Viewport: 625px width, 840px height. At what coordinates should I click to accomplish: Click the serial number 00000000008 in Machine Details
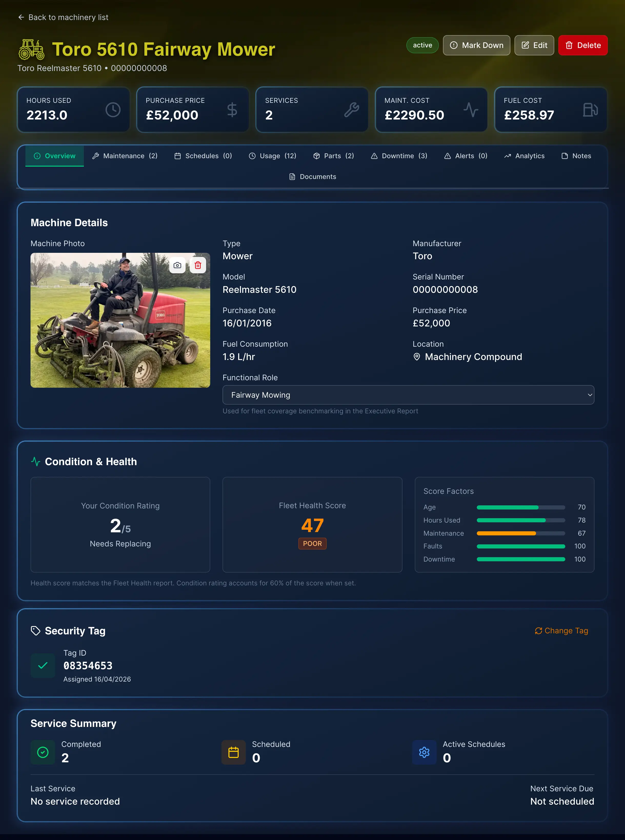pyautogui.click(x=445, y=290)
